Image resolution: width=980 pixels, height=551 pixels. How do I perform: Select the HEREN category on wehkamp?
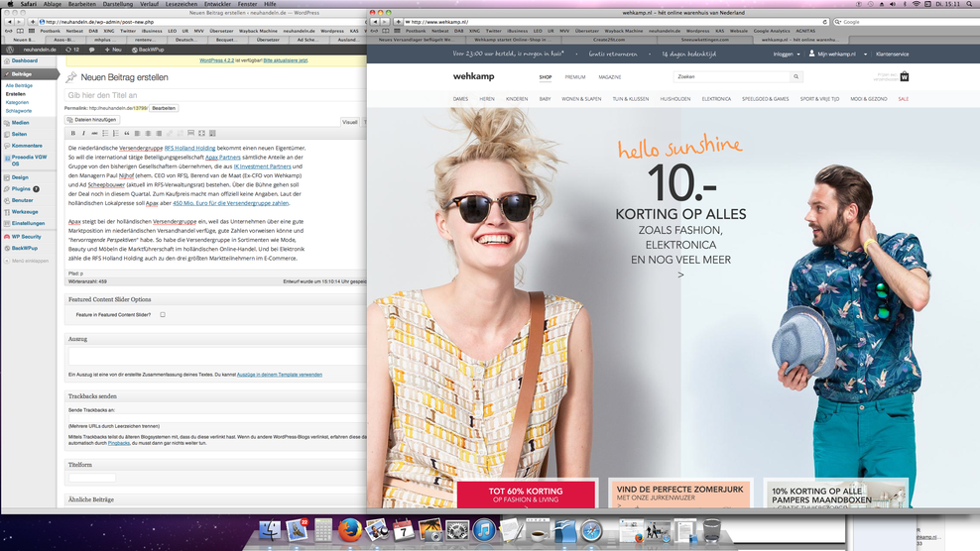[x=487, y=99]
